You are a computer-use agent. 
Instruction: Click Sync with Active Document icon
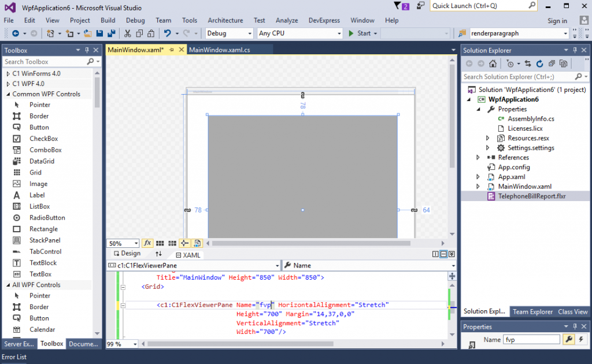tap(528, 64)
